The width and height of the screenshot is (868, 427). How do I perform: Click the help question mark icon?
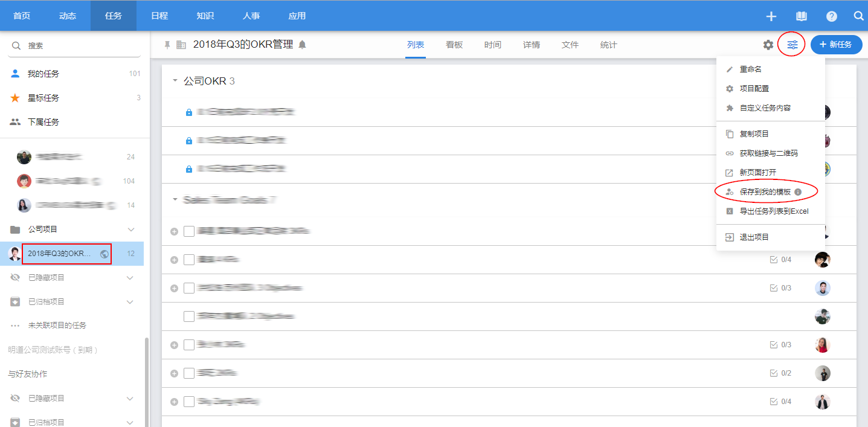(x=832, y=16)
